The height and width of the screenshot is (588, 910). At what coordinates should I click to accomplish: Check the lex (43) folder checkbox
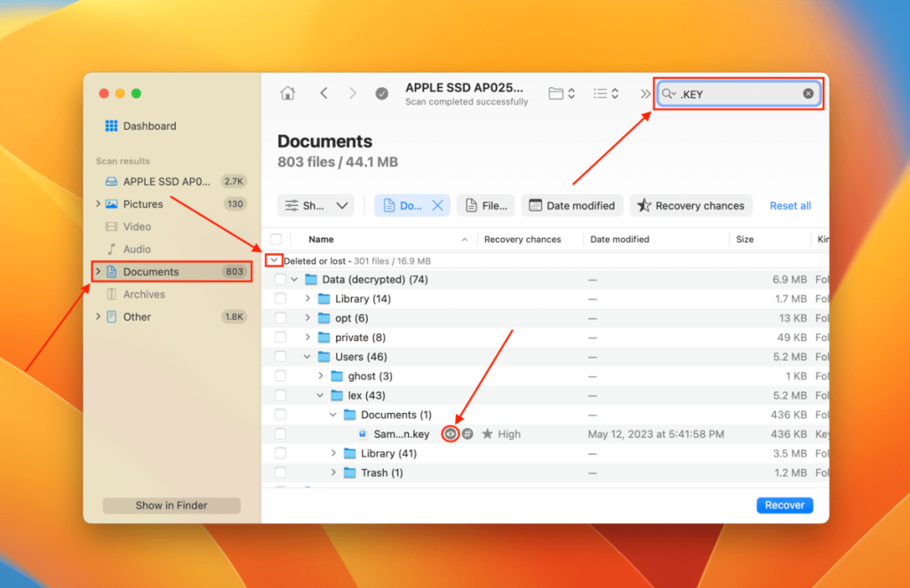point(280,395)
